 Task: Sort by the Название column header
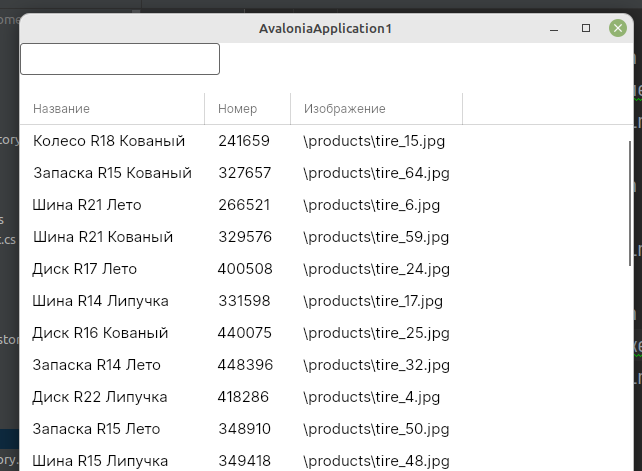pyautogui.click(x=62, y=109)
